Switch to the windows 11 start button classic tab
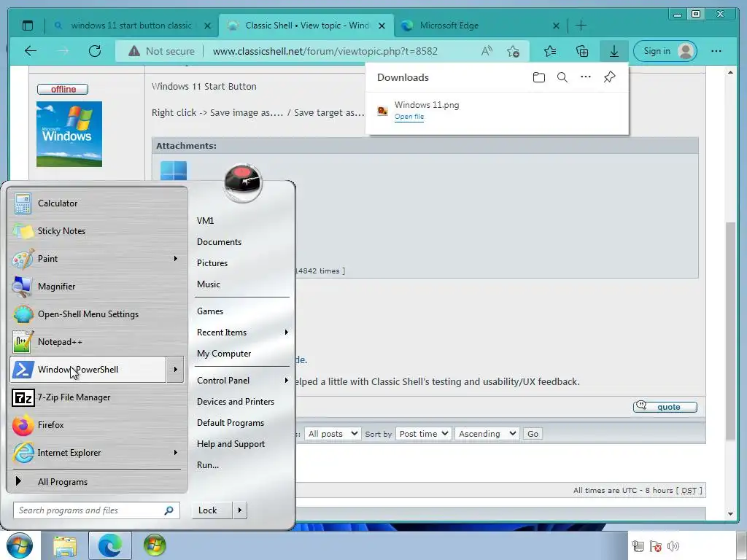This screenshot has height=560, width=747. [x=131, y=26]
